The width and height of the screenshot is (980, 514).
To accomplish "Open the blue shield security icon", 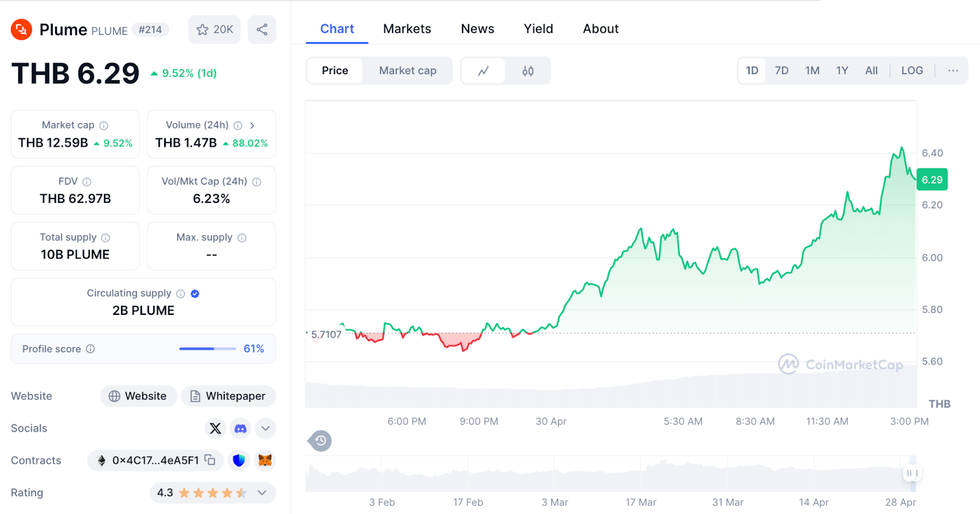I will (239, 460).
